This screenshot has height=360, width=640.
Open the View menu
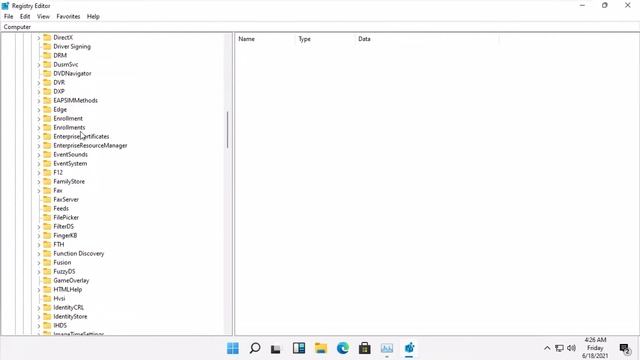(x=43, y=16)
